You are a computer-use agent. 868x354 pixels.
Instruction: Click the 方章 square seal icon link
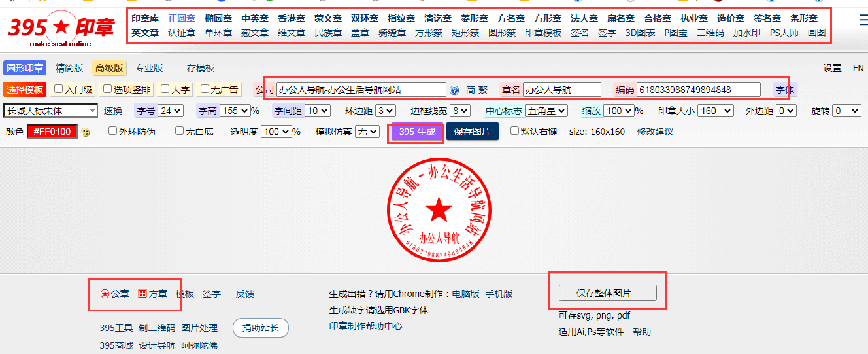152,294
